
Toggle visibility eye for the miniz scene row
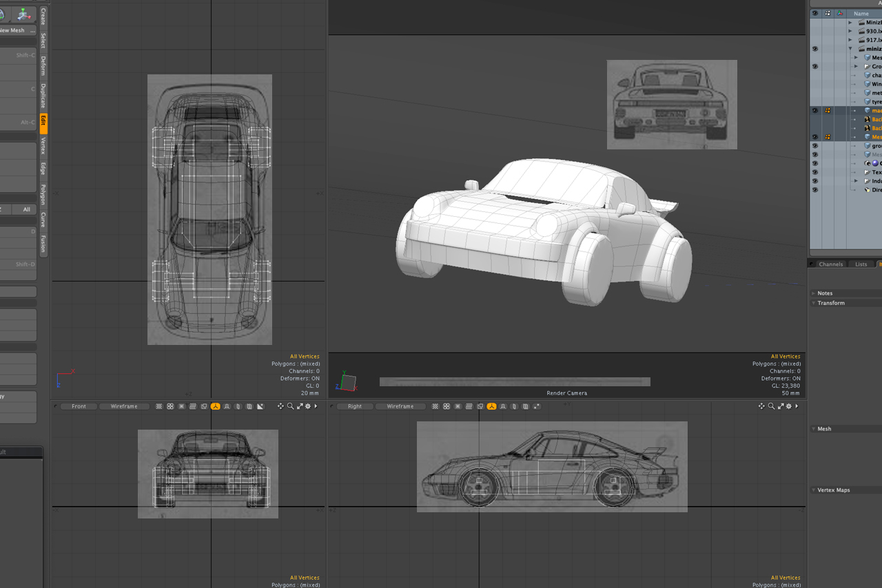(815, 49)
